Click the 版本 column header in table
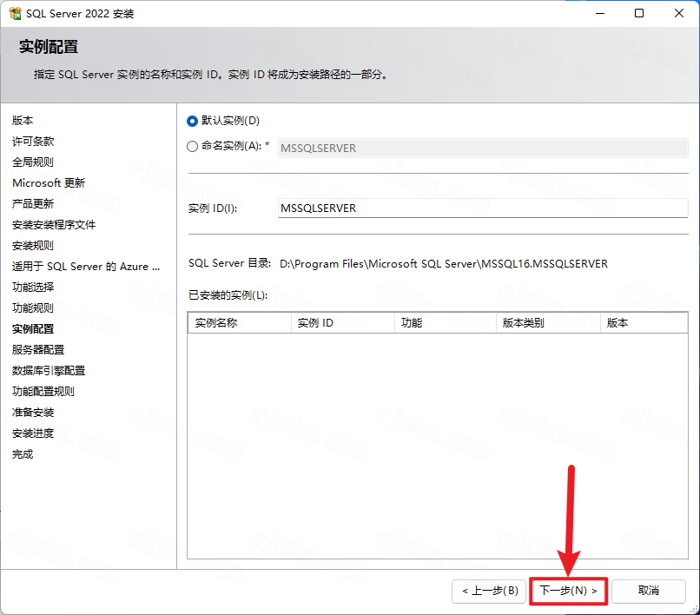The height and width of the screenshot is (615, 700). (644, 323)
